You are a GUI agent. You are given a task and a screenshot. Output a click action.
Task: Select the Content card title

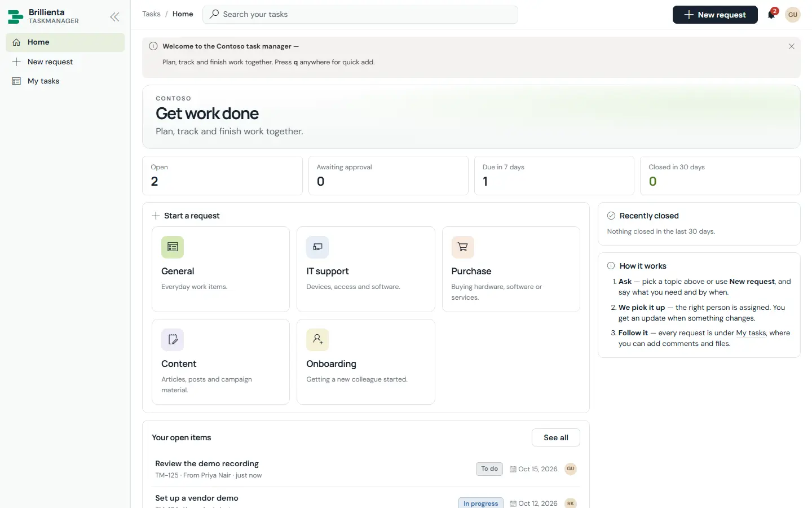[x=179, y=364]
